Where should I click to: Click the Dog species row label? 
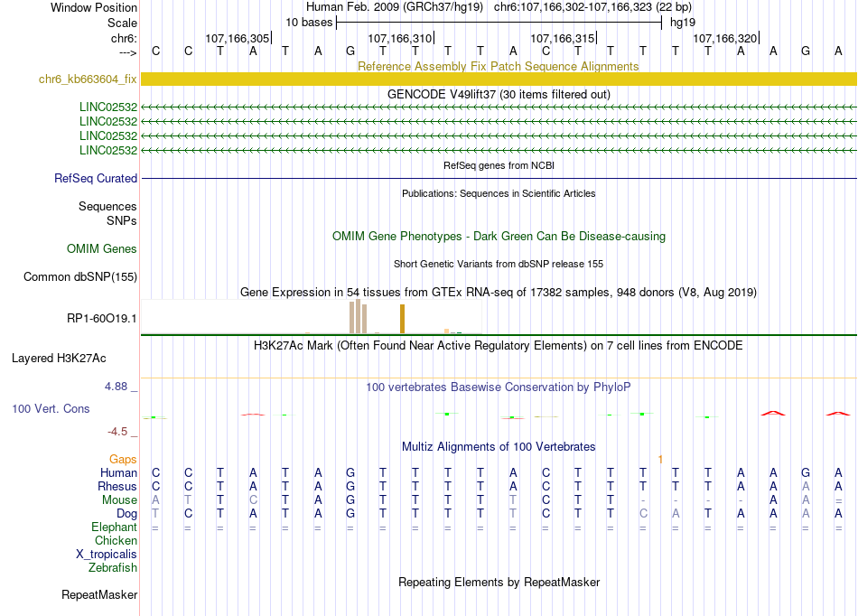[x=127, y=514]
